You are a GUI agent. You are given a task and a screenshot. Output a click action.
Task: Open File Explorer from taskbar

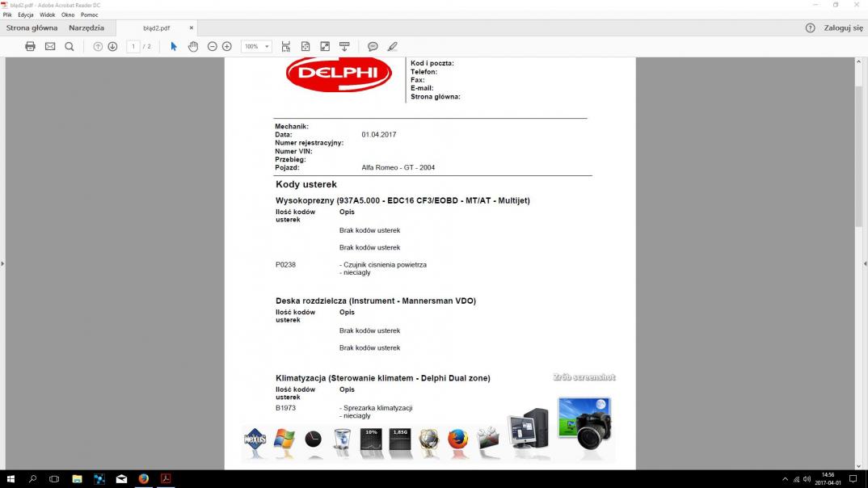tap(77, 479)
